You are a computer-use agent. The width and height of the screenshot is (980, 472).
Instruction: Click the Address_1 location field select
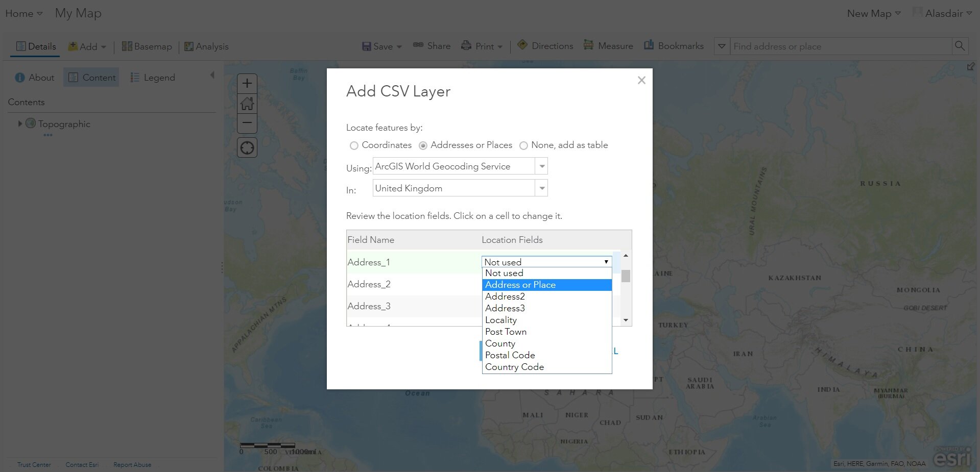pyautogui.click(x=546, y=262)
